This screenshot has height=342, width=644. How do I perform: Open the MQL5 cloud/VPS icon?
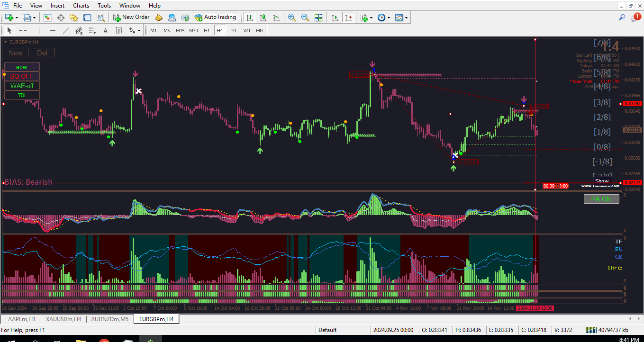(x=172, y=18)
